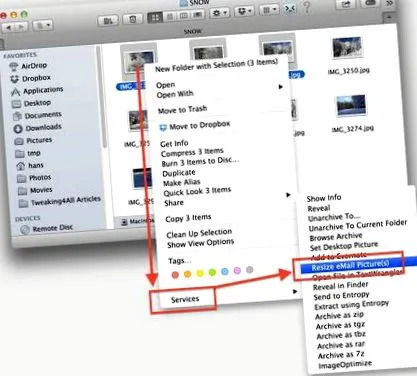Select the IMG_3274.jpg thumbnail

[351, 106]
